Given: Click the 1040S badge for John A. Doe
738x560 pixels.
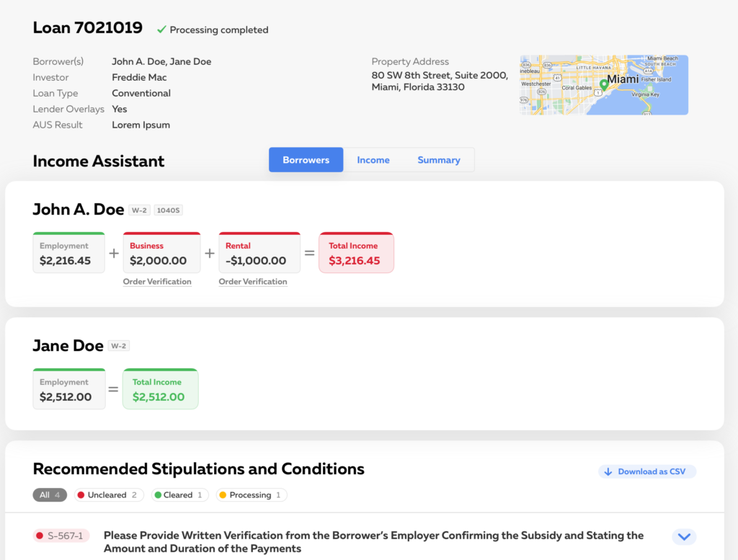Looking at the screenshot, I should coord(168,210).
